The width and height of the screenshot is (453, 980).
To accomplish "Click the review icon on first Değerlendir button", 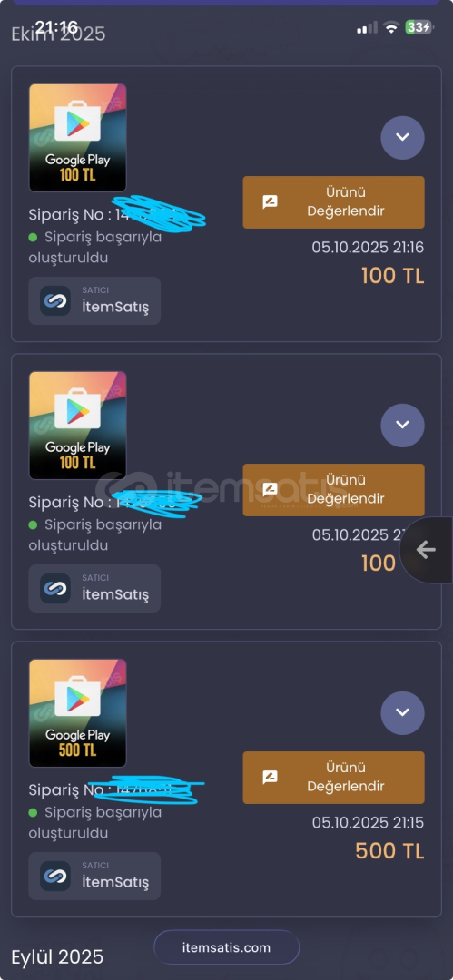I will 270,202.
